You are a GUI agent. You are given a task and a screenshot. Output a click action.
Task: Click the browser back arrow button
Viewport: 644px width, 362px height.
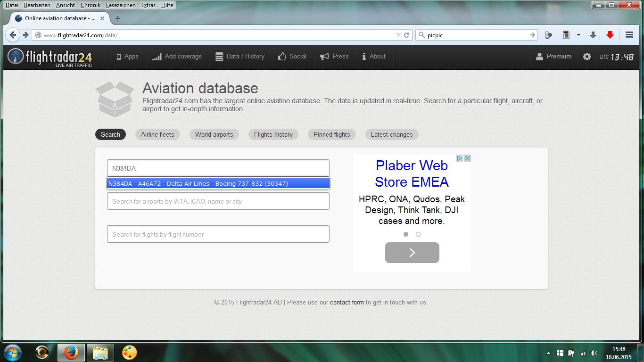13,35
